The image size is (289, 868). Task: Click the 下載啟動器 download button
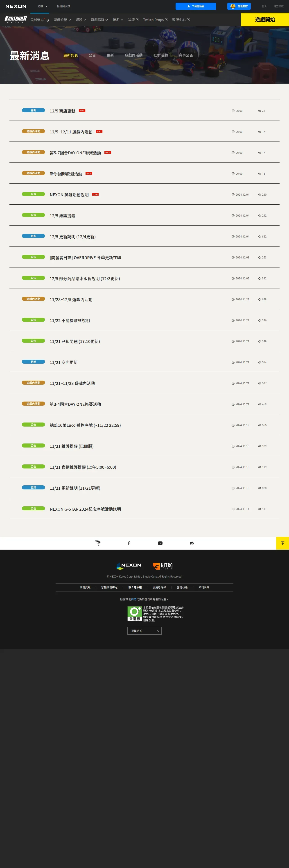point(196,6)
